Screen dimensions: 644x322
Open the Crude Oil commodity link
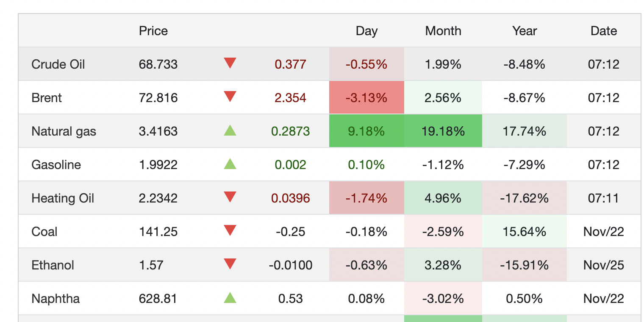58,64
